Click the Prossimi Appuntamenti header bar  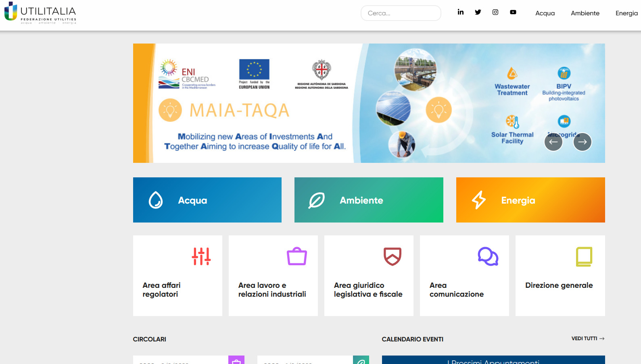pos(493,360)
